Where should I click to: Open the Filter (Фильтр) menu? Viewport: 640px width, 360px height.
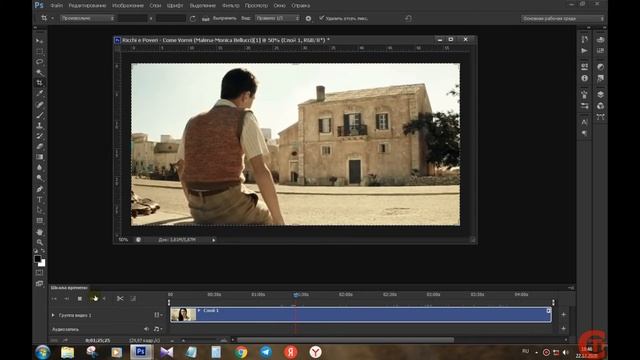(231, 6)
